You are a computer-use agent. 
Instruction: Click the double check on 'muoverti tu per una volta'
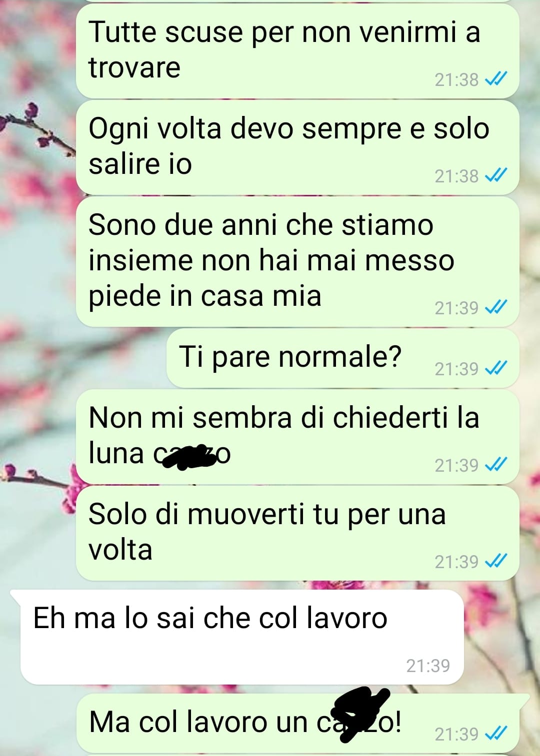(x=496, y=561)
